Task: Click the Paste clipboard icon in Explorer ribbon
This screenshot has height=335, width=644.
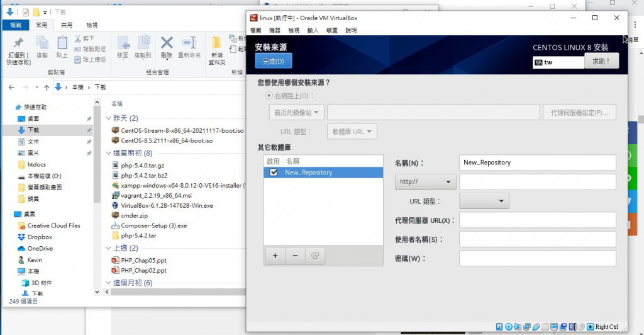Action: click(x=62, y=43)
